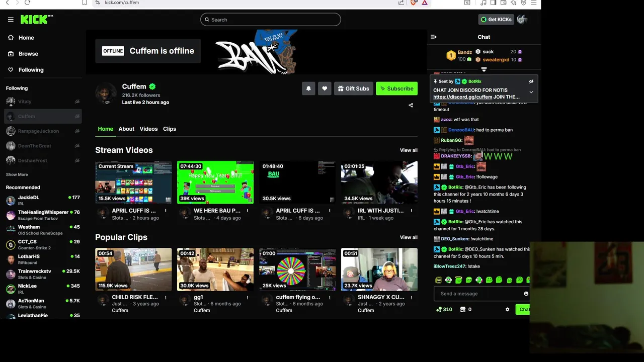
Task: Open Leo AI sparkle icon in toolbar
Action: (x=513, y=3)
